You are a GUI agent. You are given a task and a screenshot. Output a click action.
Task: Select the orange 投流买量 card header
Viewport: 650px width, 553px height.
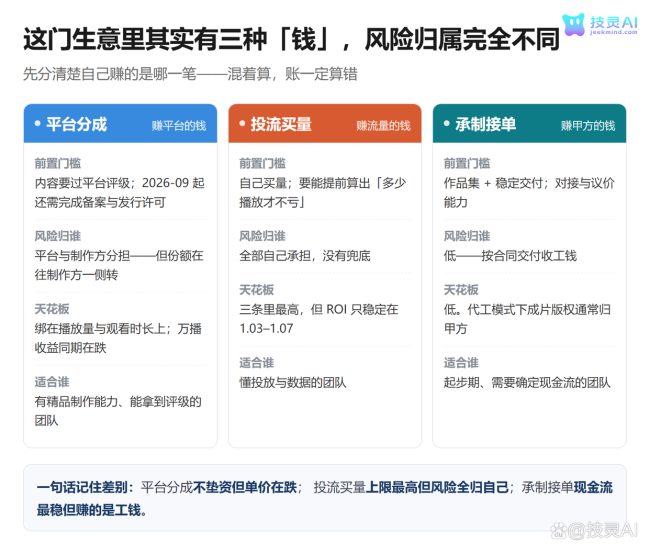point(325,124)
